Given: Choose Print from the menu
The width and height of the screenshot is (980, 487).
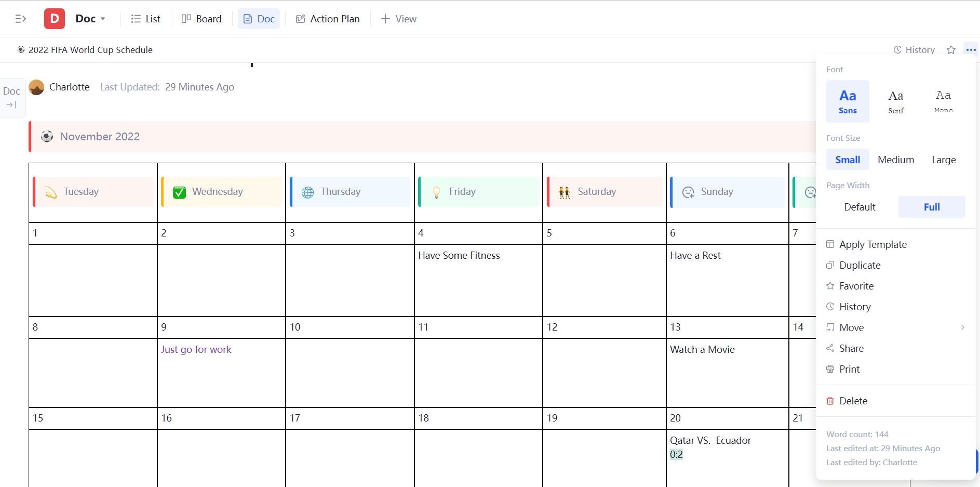Looking at the screenshot, I should (896, 369).
